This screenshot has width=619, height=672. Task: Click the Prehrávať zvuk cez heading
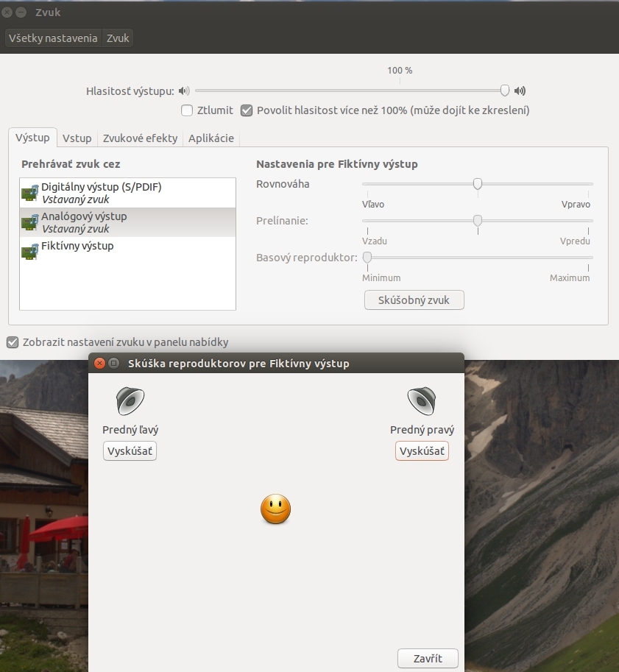(71, 164)
